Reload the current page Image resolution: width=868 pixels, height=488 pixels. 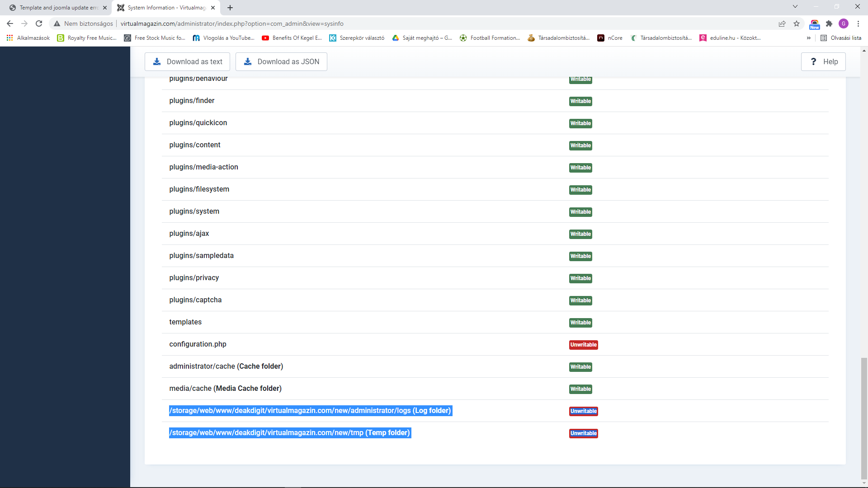pos(39,23)
